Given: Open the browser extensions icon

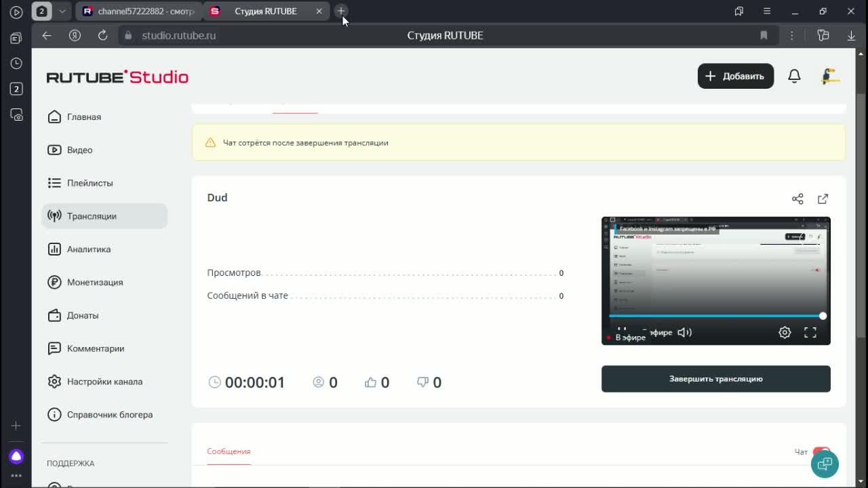Looking at the screenshot, I should coord(823,35).
